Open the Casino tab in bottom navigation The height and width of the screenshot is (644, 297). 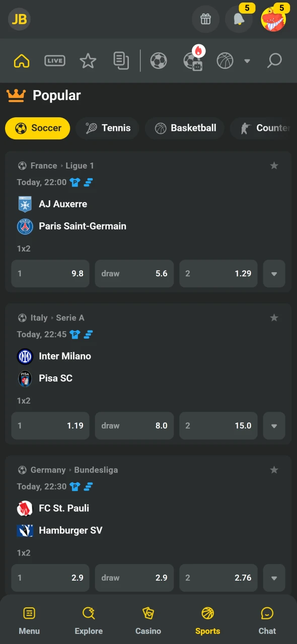coord(148,620)
